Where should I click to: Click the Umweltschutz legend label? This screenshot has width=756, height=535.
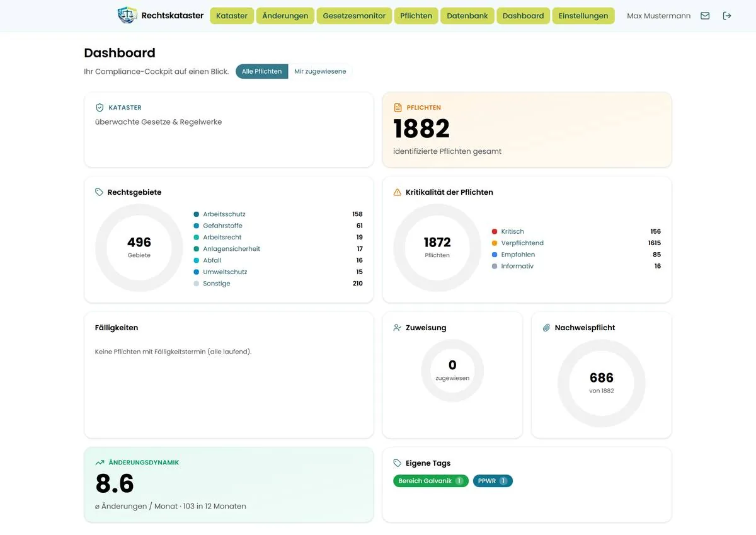point(225,272)
